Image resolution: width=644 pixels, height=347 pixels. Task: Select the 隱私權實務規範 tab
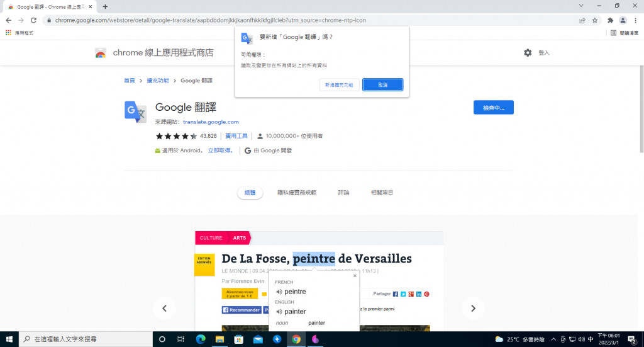297,193
